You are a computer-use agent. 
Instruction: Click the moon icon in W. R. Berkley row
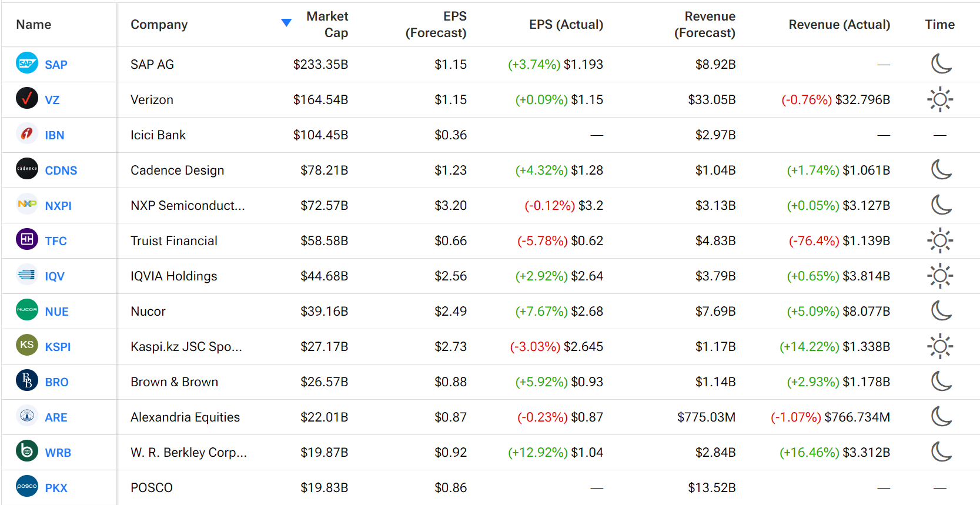[x=941, y=452]
